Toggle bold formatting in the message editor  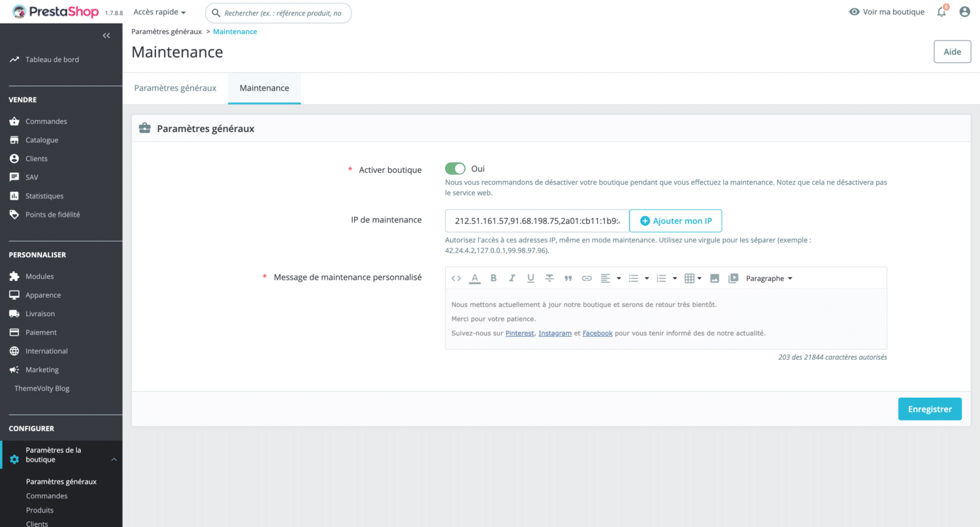pyautogui.click(x=493, y=278)
